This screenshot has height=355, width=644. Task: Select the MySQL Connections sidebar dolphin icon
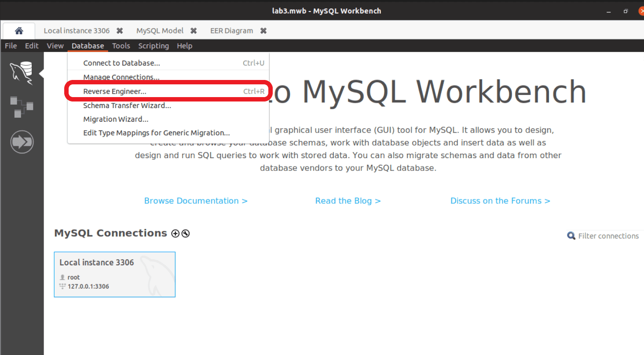click(22, 73)
